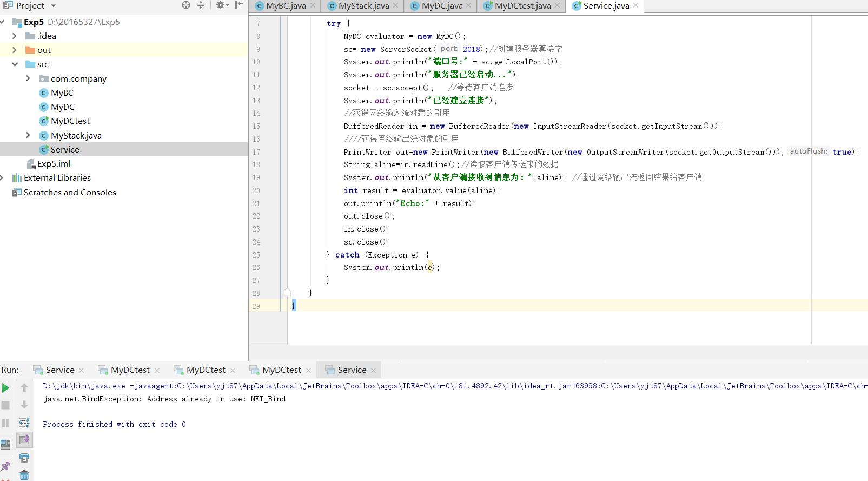Click the fold marker on line 28

click(x=287, y=293)
